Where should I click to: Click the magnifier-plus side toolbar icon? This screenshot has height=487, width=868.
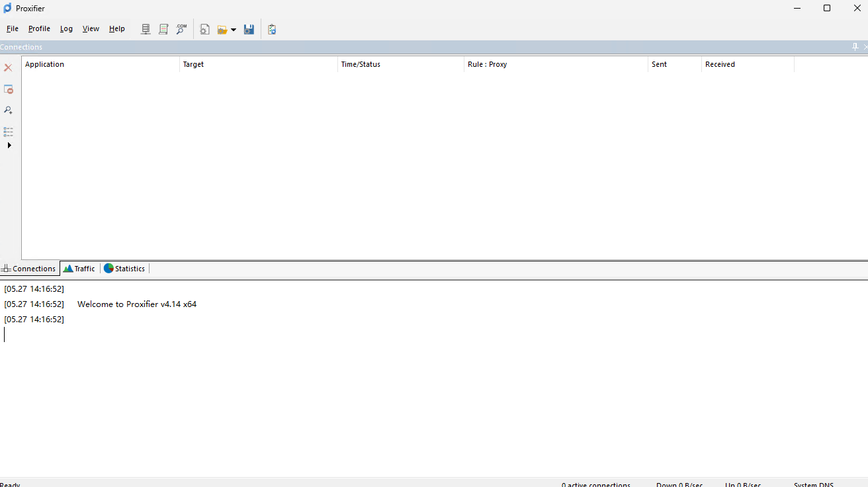tap(9, 111)
